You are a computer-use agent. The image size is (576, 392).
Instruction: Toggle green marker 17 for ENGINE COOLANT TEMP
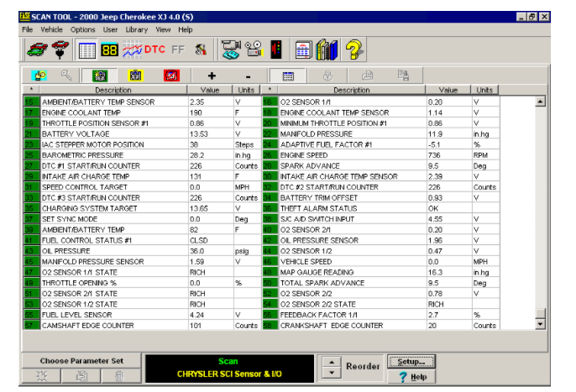point(31,112)
